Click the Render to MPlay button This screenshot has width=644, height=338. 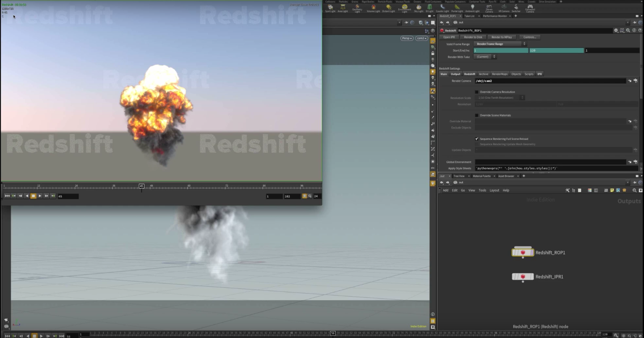click(502, 37)
